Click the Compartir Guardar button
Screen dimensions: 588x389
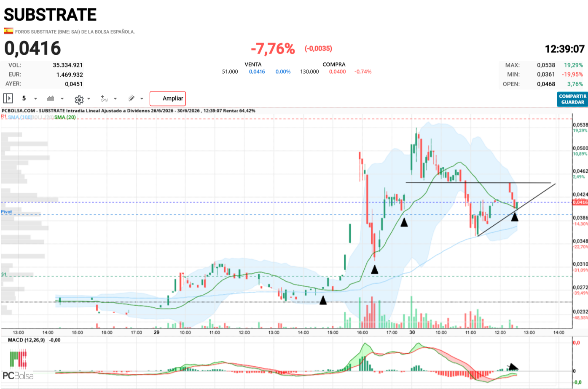(572, 99)
